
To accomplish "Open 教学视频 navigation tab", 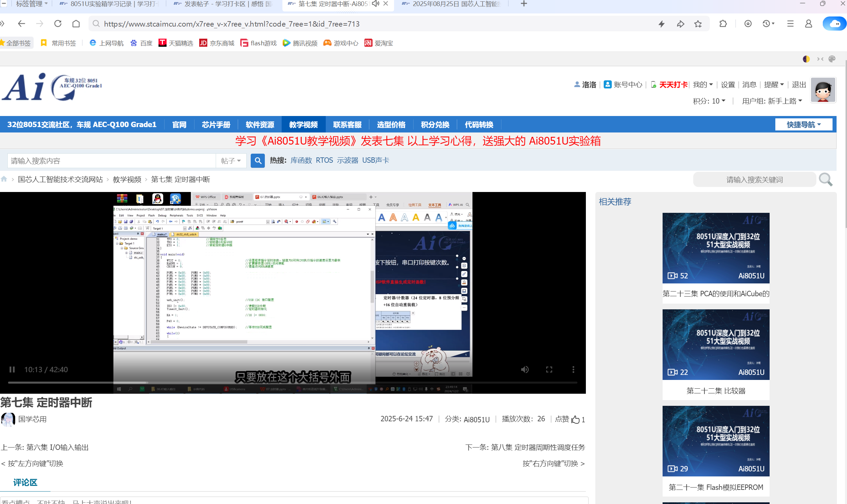I will 303,125.
